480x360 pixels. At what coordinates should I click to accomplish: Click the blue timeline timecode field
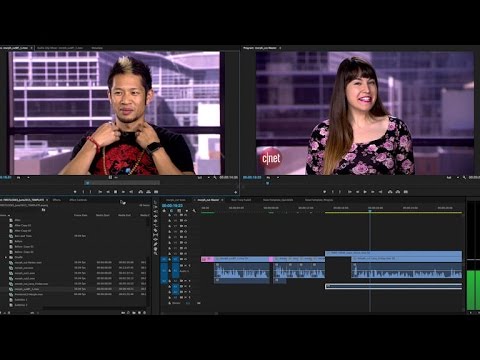pos(172,206)
